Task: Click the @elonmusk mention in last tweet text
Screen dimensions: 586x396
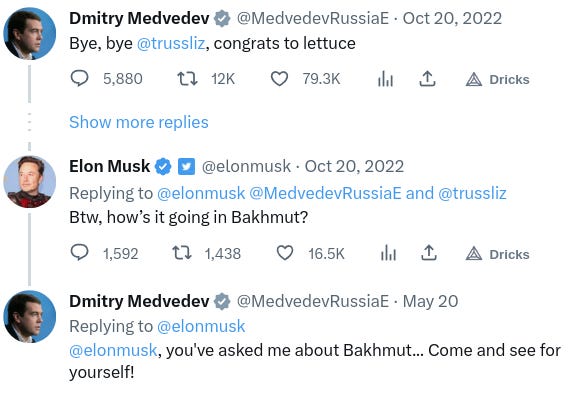Action: [113, 350]
